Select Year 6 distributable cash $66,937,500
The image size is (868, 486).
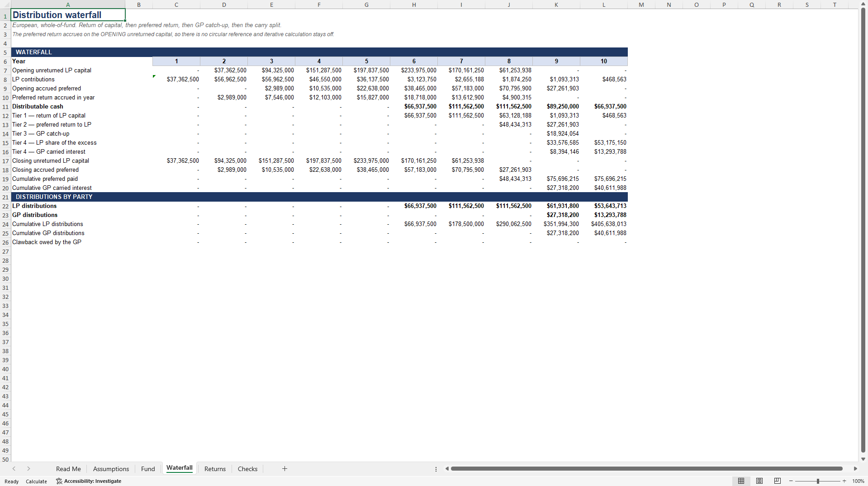(414, 106)
